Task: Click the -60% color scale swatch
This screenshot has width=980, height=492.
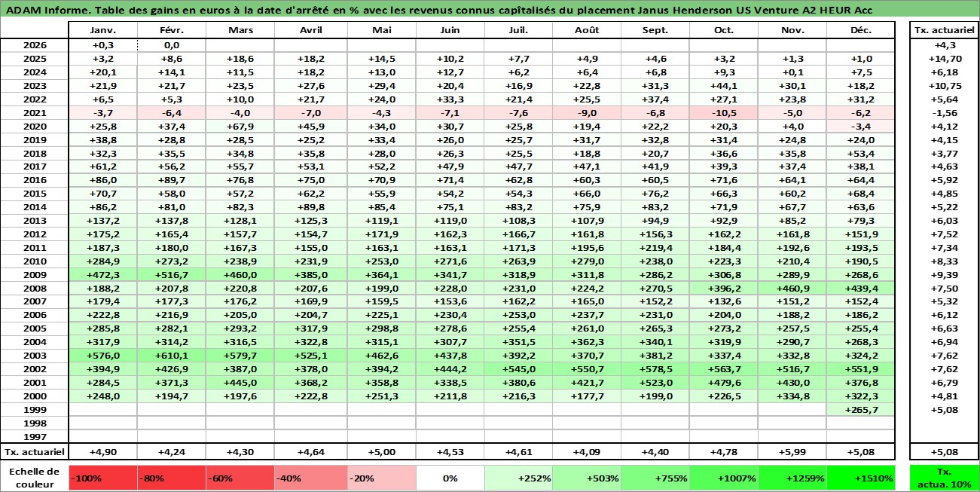Action: coord(240,478)
